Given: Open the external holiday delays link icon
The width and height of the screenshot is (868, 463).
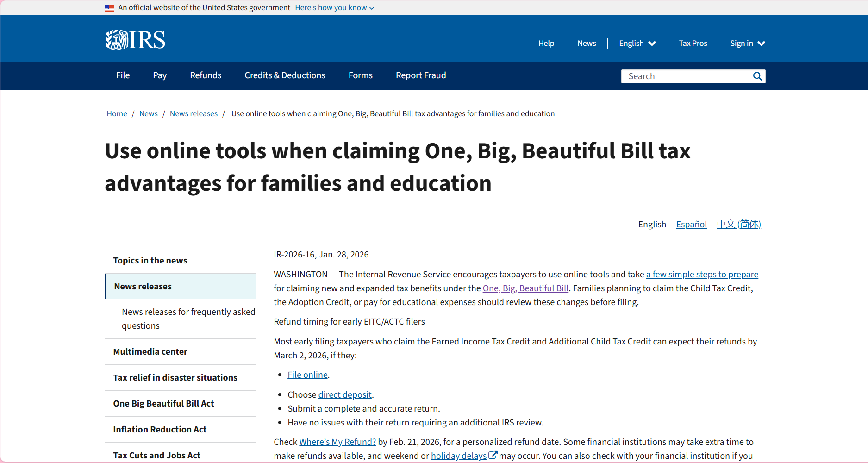Looking at the screenshot, I should point(493,454).
